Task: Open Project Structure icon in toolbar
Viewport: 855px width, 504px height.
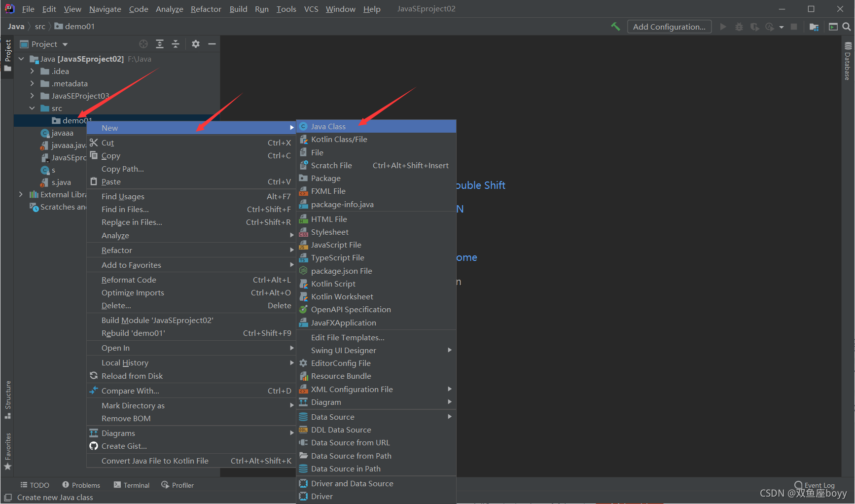Action: 814,27
